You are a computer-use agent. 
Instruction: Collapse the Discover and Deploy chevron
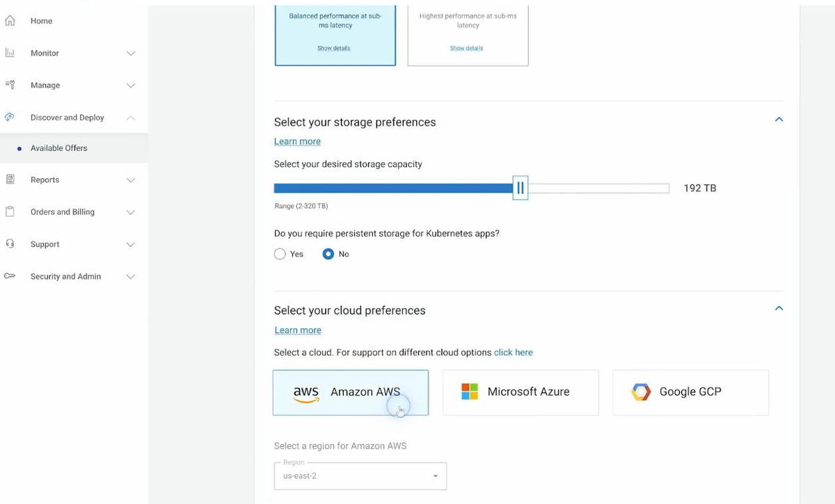131,117
